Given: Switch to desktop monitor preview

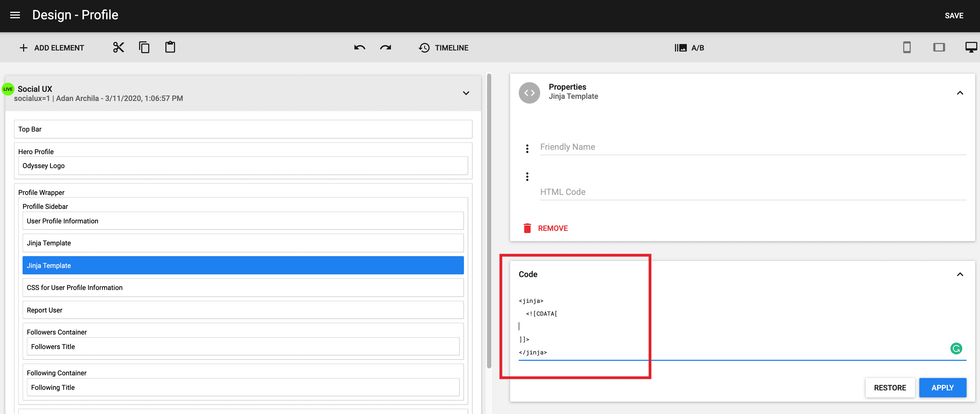Looking at the screenshot, I should coord(970,48).
